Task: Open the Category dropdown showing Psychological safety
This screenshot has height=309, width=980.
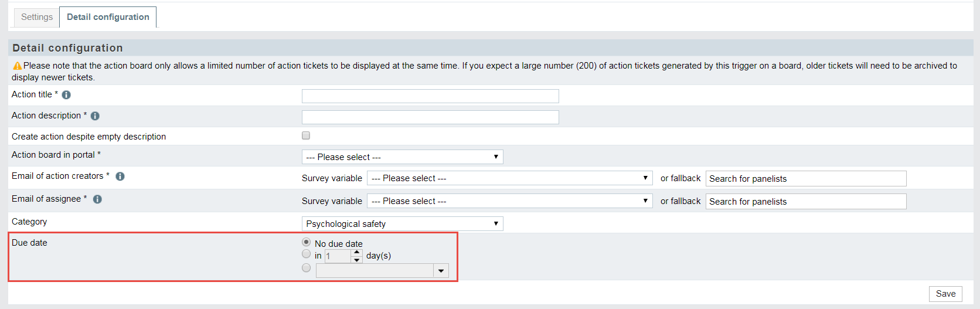Action: 402,224
